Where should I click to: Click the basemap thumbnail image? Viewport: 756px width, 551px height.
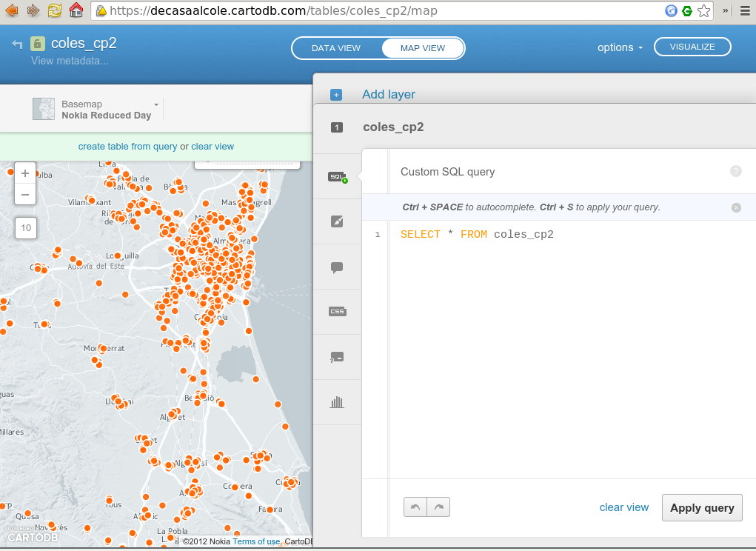click(44, 109)
